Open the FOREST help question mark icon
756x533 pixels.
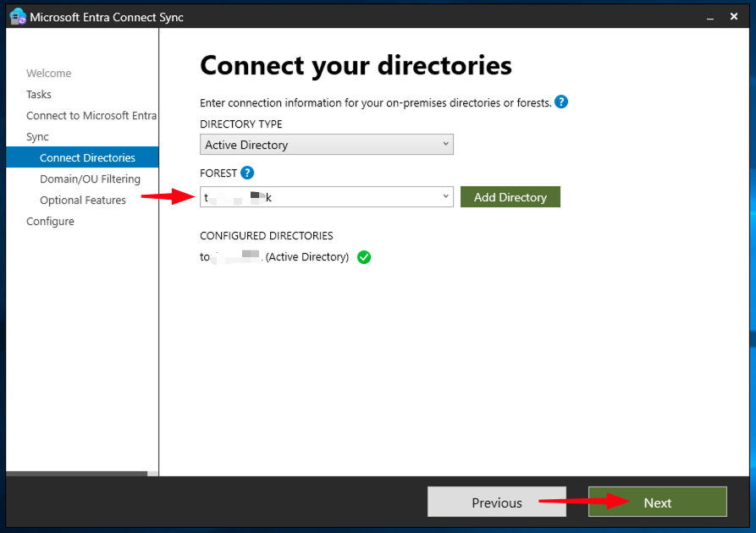(x=247, y=173)
